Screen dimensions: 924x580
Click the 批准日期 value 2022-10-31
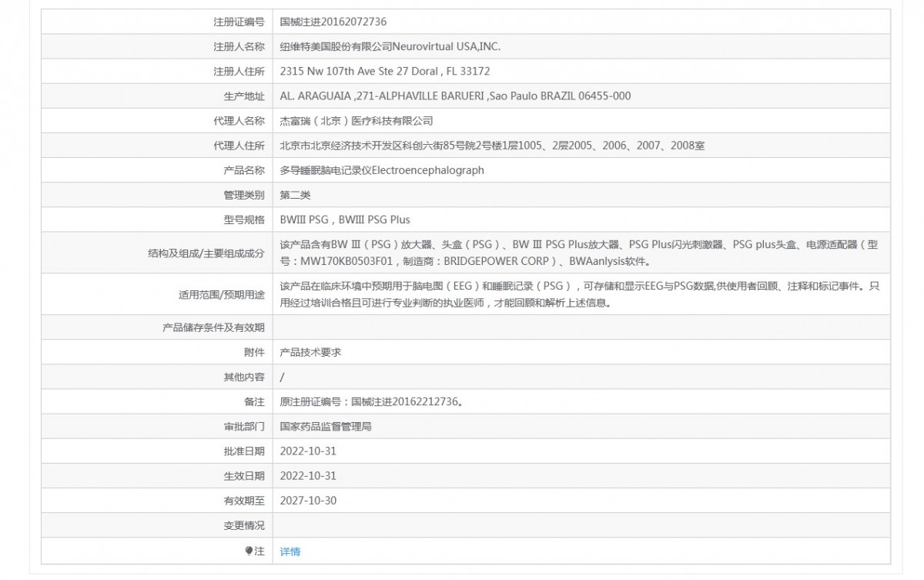click(x=308, y=451)
